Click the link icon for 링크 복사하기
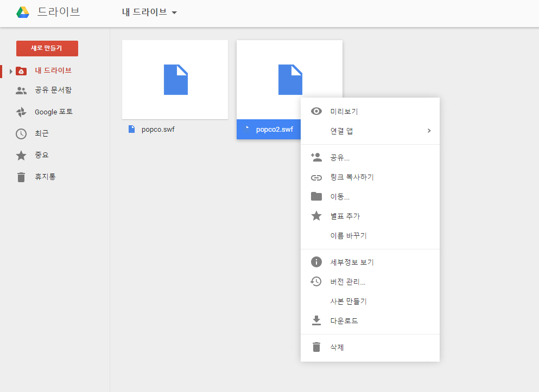This screenshot has height=392, width=539. [316, 177]
